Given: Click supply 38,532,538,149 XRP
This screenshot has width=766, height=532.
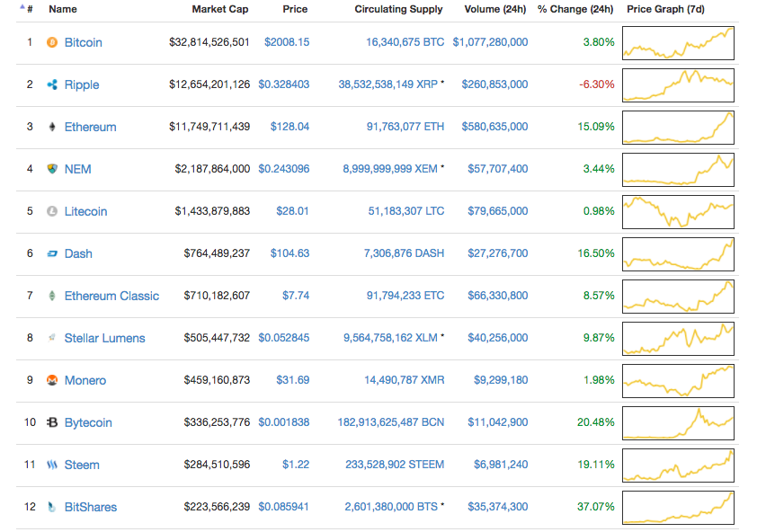Looking at the screenshot, I should [387, 84].
